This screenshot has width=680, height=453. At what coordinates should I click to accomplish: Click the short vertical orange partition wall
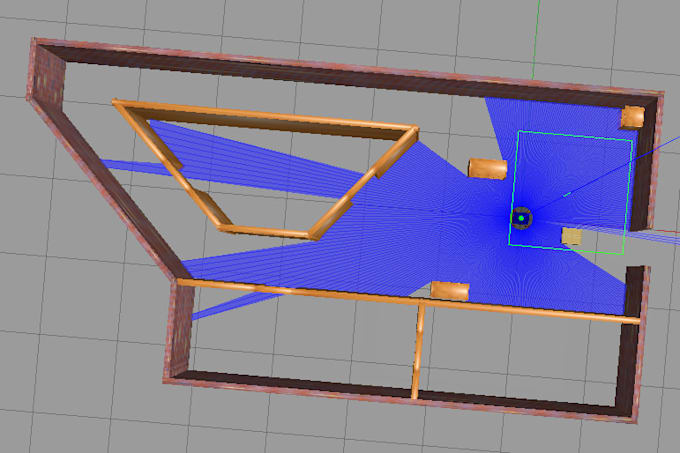[418, 350]
